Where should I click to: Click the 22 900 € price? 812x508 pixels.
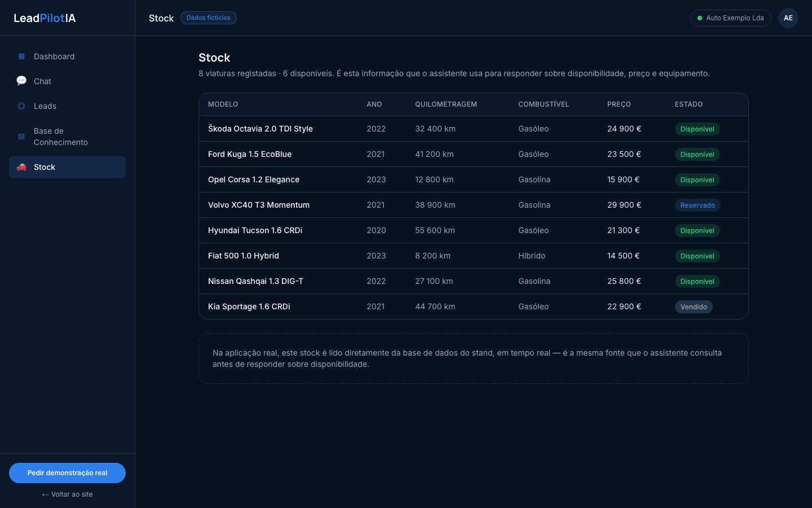624,306
